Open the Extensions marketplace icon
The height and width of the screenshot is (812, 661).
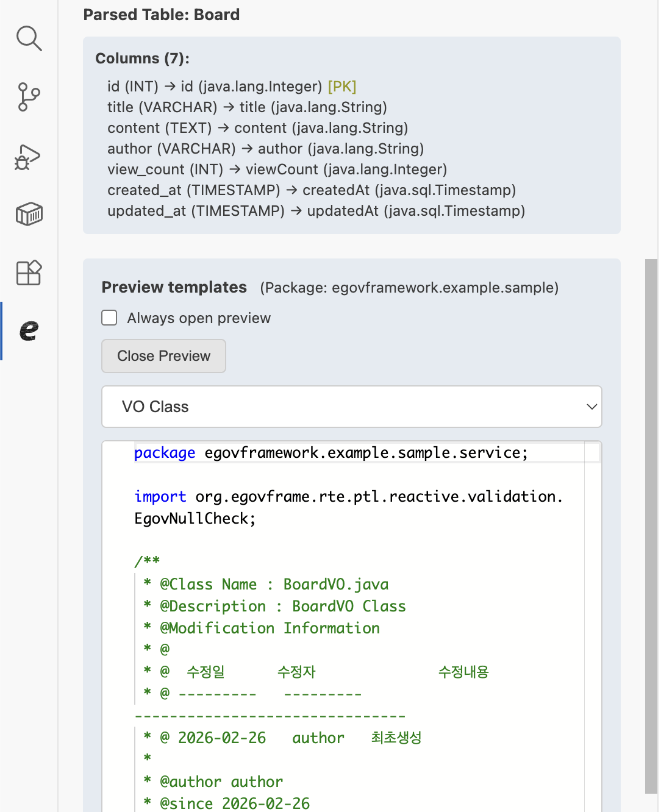click(x=29, y=272)
